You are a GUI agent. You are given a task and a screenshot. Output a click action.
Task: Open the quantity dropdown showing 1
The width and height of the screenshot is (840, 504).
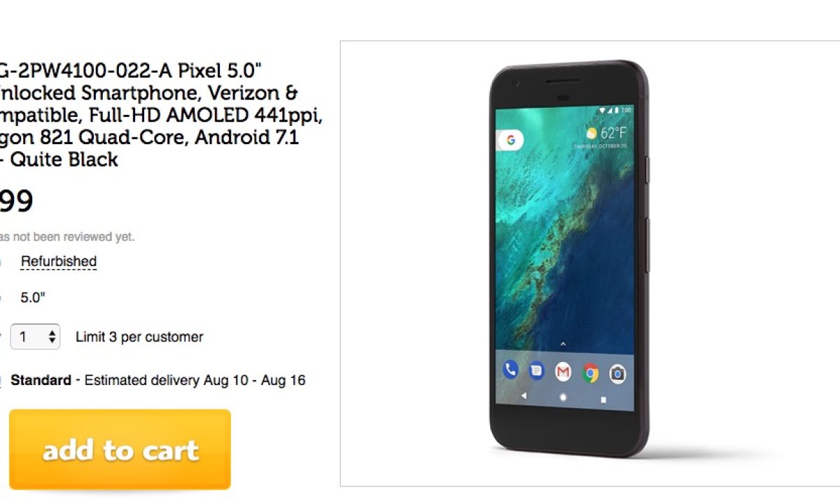click(34, 337)
